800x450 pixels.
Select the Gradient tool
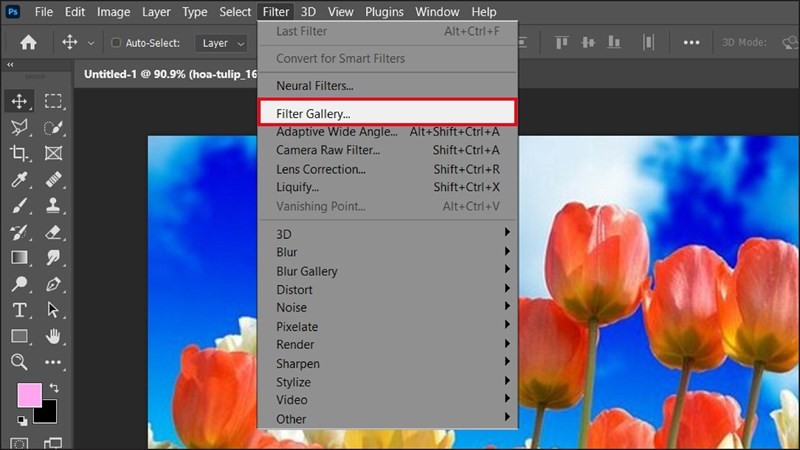coord(19,258)
